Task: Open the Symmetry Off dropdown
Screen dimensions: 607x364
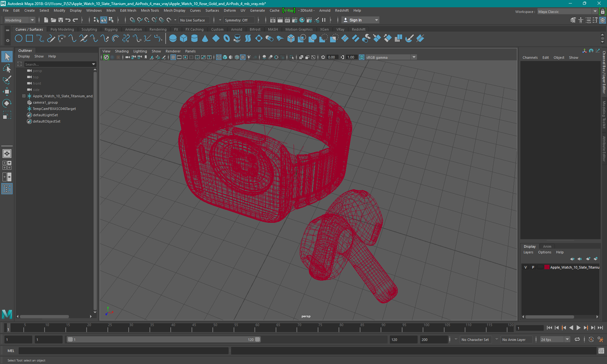Action: 239,20
